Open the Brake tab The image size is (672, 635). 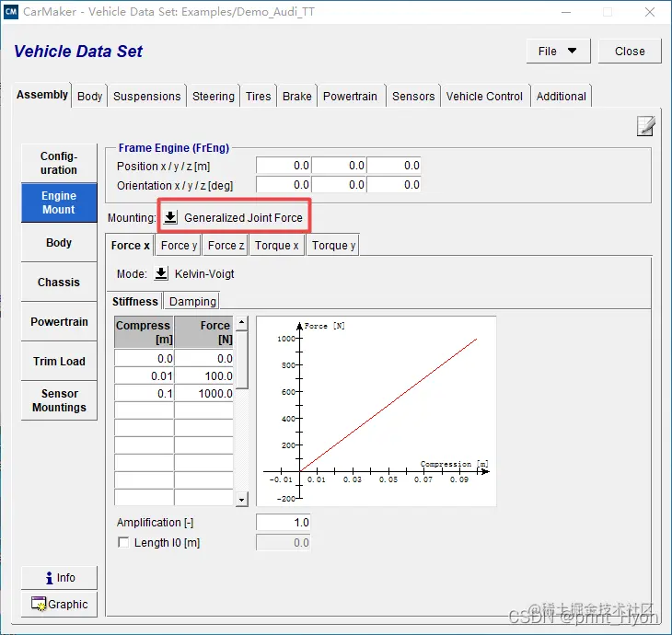tap(296, 96)
